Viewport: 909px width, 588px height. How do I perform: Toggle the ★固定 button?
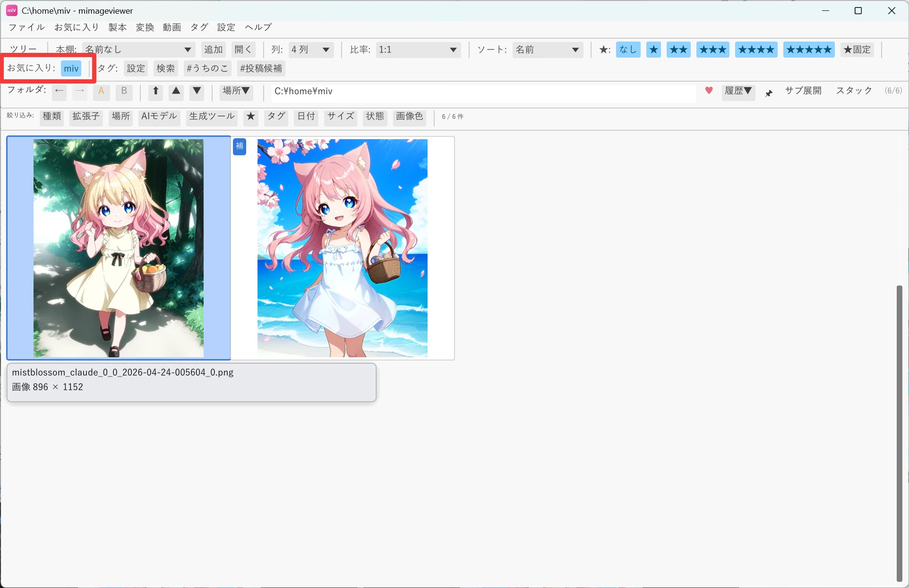click(857, 50)
